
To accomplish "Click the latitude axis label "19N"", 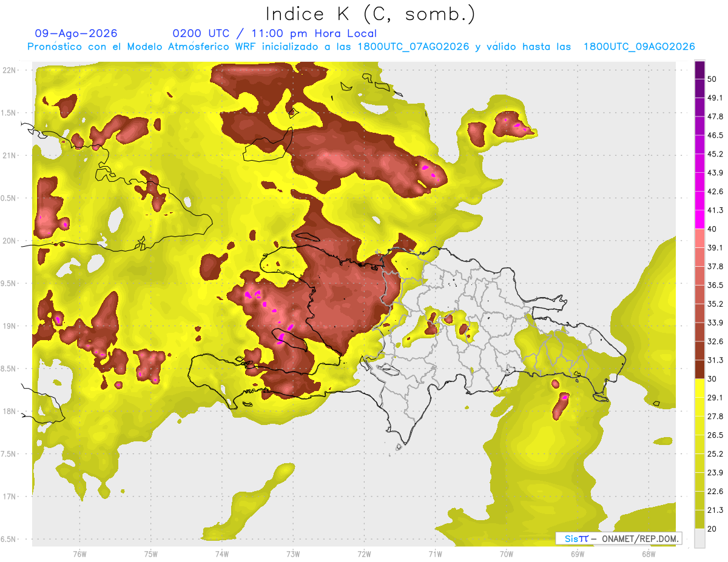I will (10, 326).
